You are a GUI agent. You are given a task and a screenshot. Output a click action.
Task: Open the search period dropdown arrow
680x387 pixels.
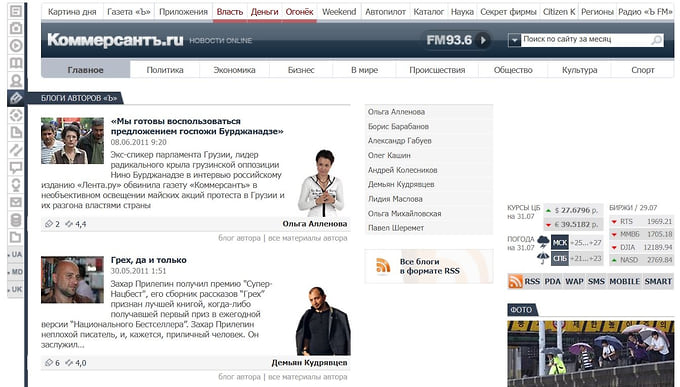(x=514, y=40)
